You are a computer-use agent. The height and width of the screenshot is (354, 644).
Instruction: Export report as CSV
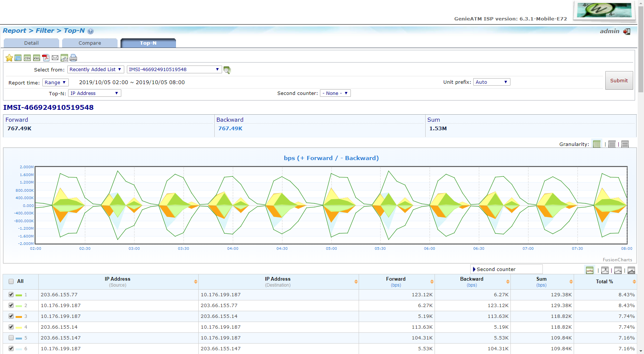pos(27,58)
